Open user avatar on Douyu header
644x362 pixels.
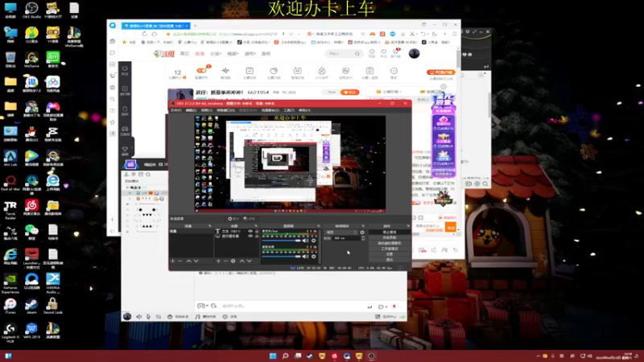414,53
